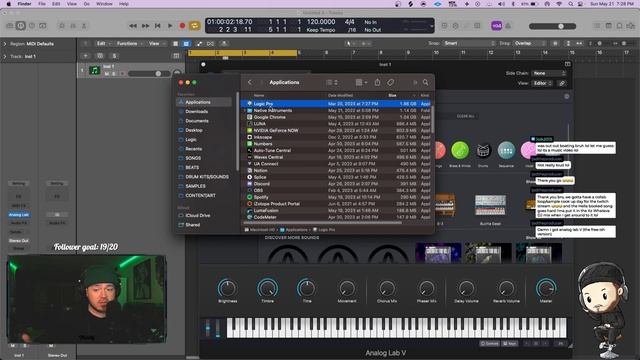640x360 pixels.
Task: Click Macintosh HD in Finder path bar
Action: 259,230
